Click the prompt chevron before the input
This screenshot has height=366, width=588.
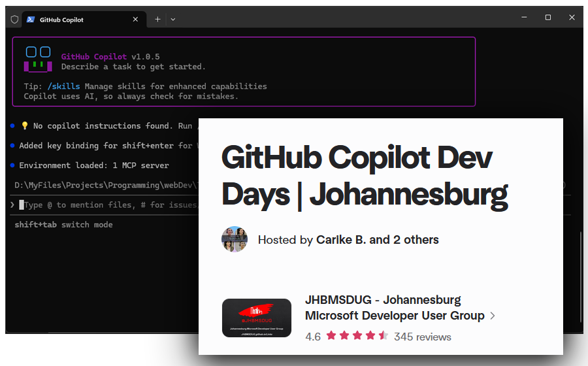12,205
